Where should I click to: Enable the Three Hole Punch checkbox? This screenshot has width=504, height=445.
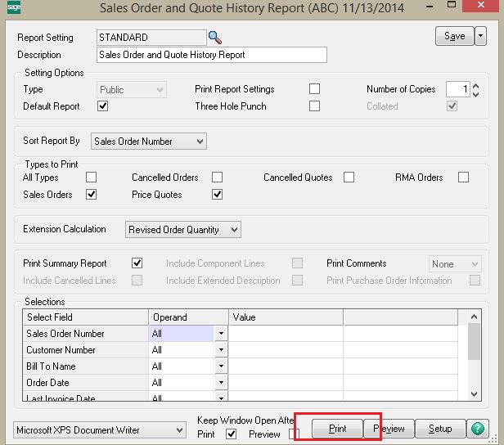[x=314, y=106]
